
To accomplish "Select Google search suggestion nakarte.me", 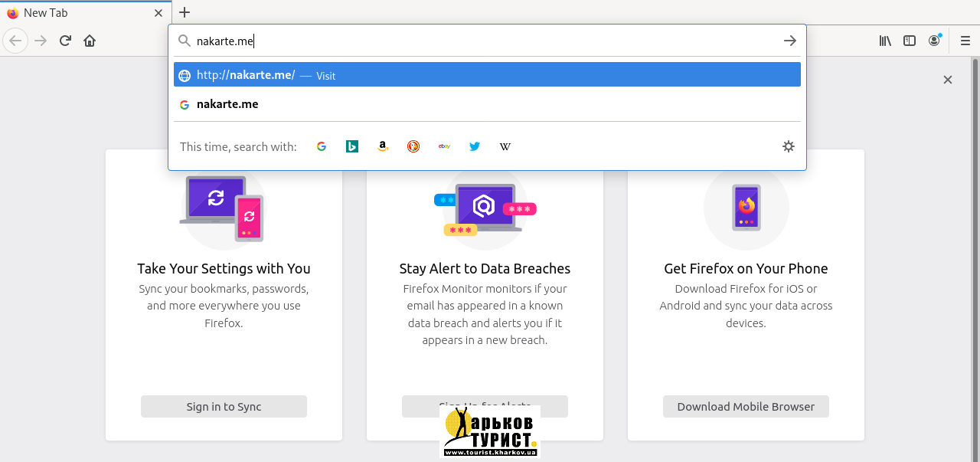I will [x=487, y=104].
